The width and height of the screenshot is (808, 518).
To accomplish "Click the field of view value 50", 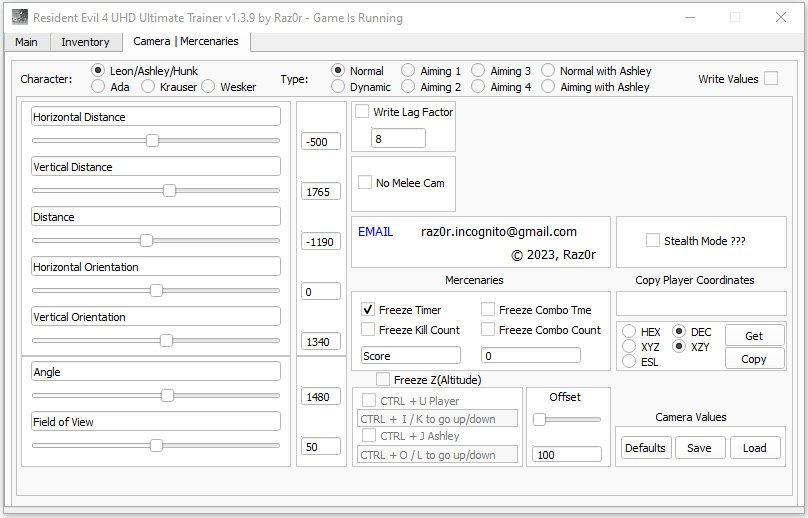I will click(x=321, y=446).
